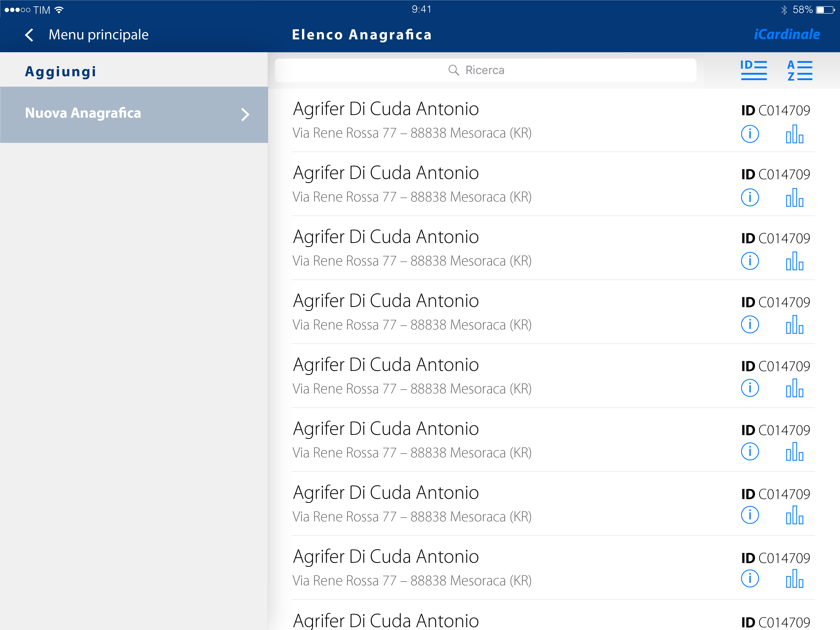Open Nuova Anagrafica
Screen dimensions: 840x630
(x=134, y=114)
